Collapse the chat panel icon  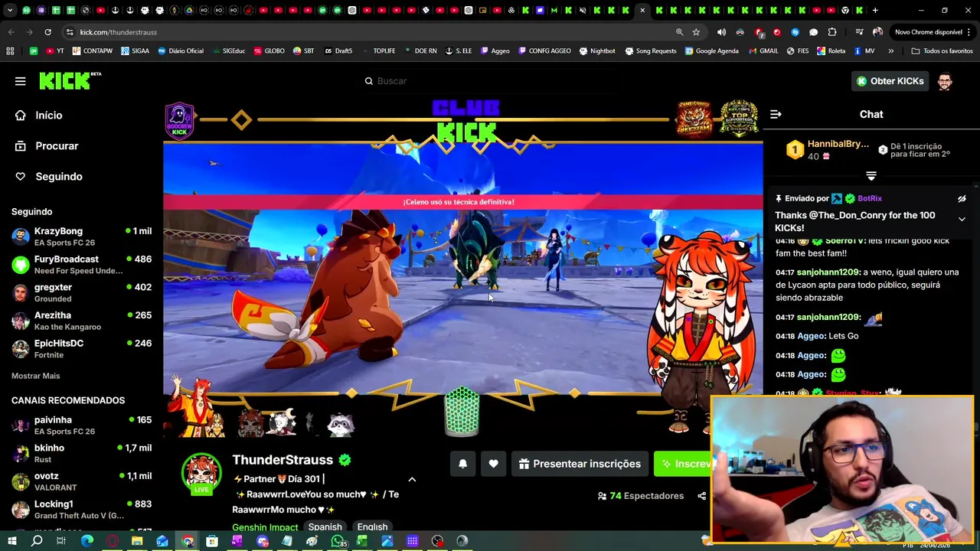coord(776,114)
